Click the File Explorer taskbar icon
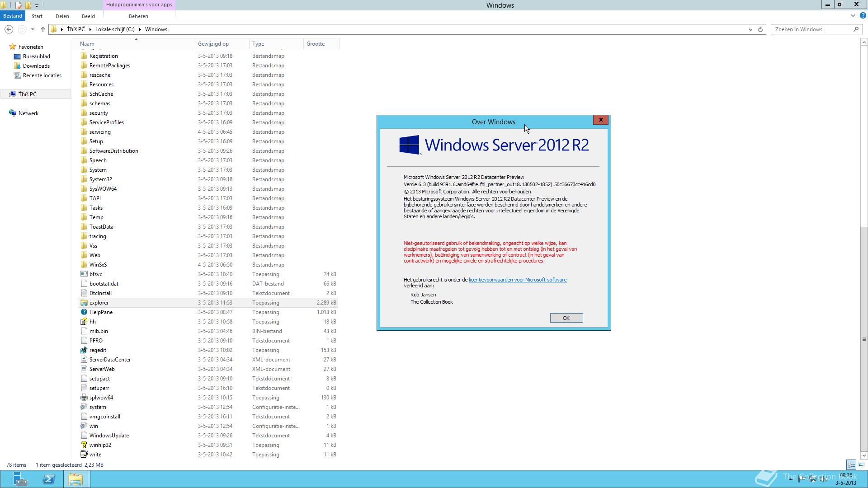868x488 pixels. pyautogui.click(x=75, y=479)
